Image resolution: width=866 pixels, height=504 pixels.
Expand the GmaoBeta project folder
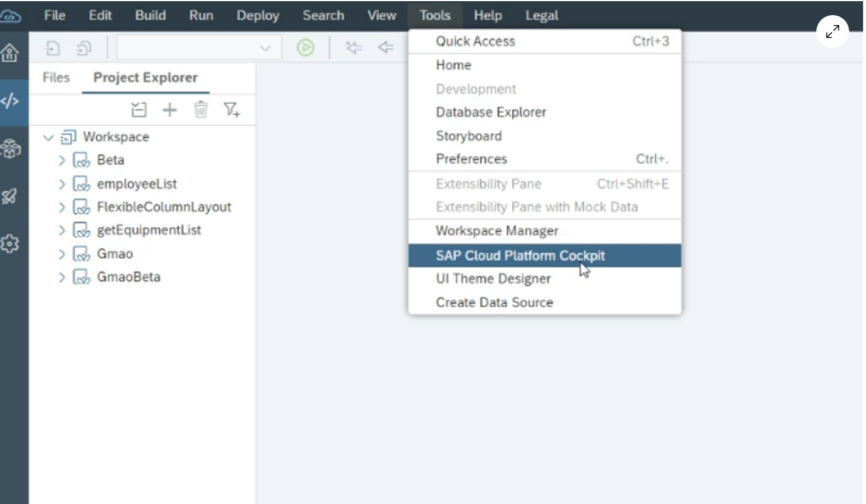point(62,277)
